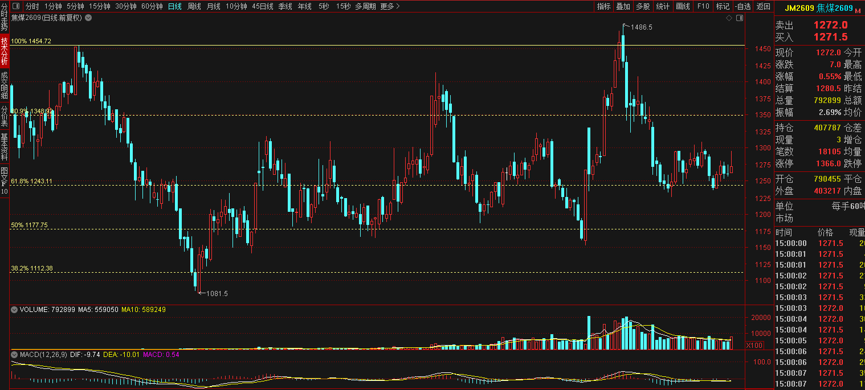Image resolution: width=865 pixels, height=390 pixels.
Task: Click the 统计 statistics button
Action: point(663,7)
